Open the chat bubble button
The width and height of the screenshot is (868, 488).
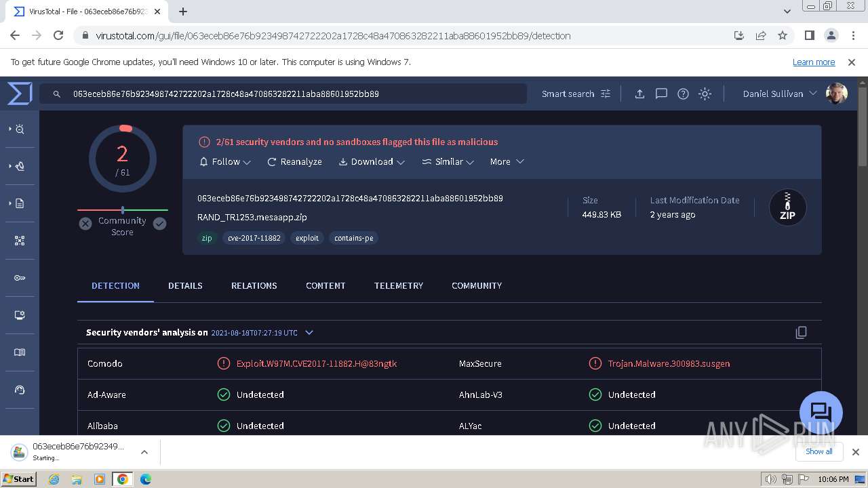pyautogui.click(x=821, y=412)
